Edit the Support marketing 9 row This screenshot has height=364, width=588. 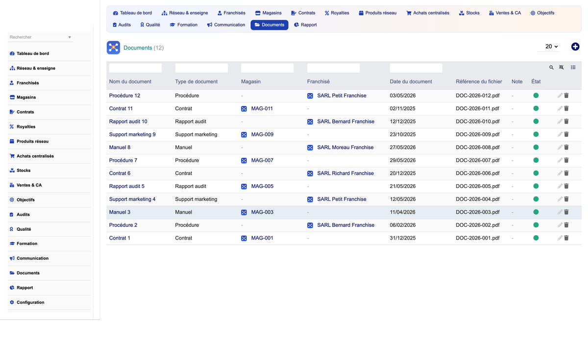point(560,134)
